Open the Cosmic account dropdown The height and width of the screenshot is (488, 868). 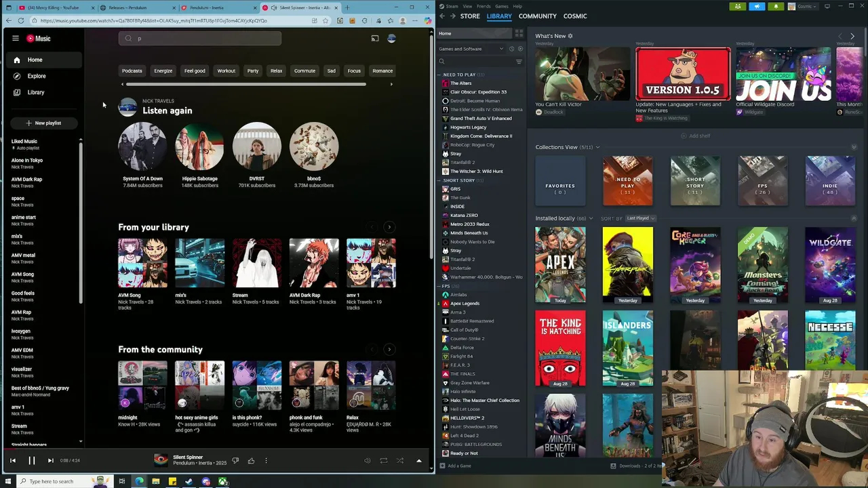point(804,6)
